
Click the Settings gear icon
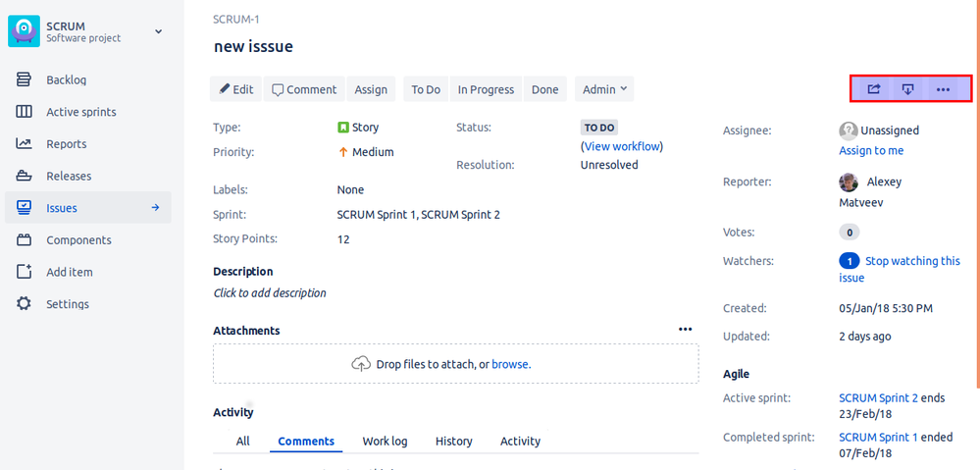click(x=24, y=304)
